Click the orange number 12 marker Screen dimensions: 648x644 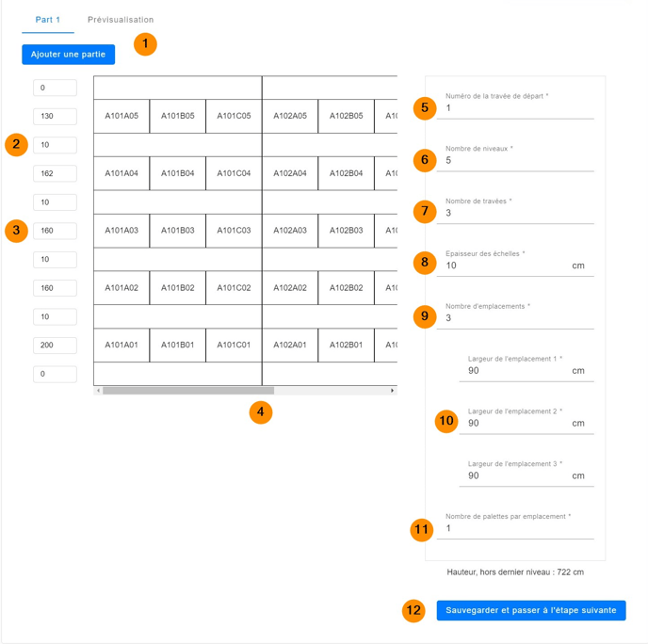(413, 610)
